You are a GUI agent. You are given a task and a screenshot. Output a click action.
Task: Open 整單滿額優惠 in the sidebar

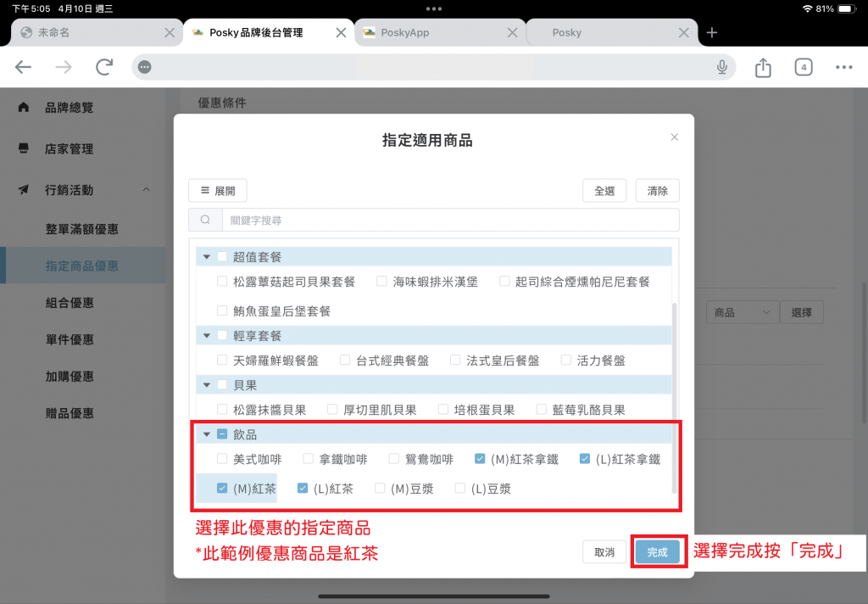pos(82,229)
